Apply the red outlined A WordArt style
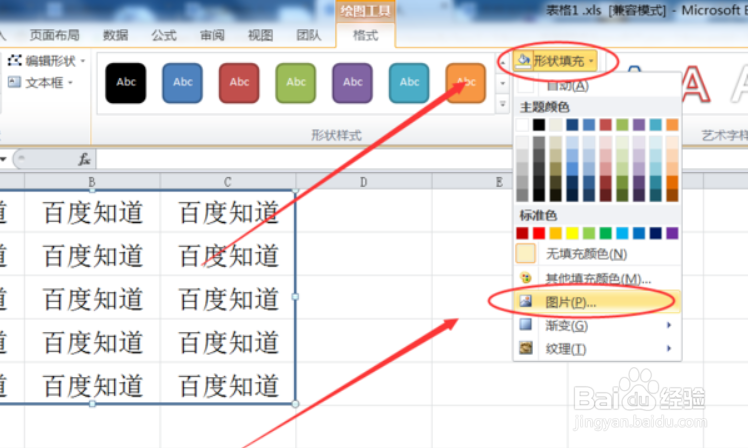The image size is (748, 448). (695, 84)
